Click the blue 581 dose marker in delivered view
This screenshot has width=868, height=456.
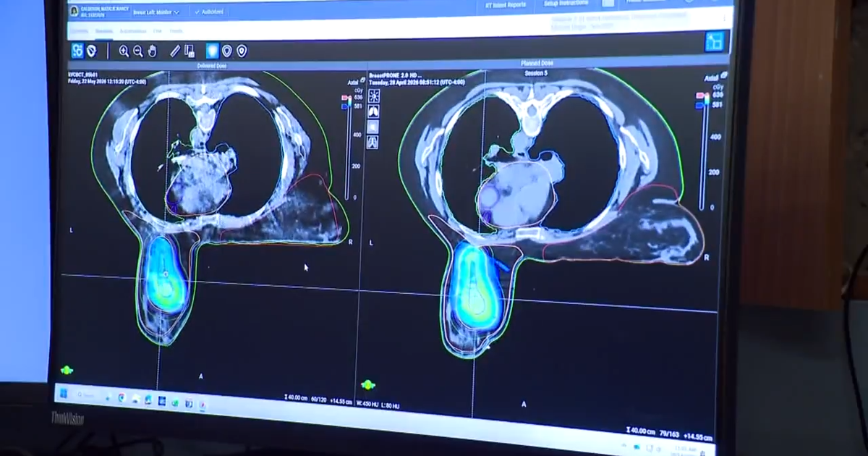[344, 106]
